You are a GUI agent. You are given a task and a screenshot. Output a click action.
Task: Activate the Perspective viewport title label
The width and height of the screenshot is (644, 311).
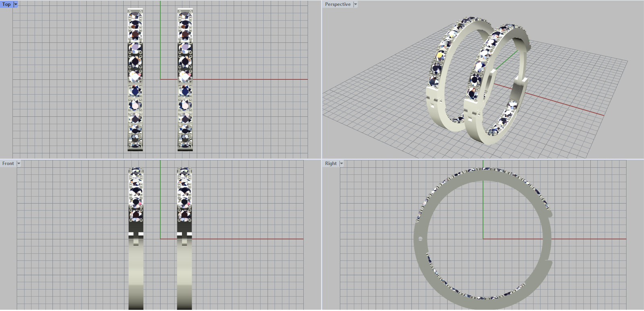337,4
